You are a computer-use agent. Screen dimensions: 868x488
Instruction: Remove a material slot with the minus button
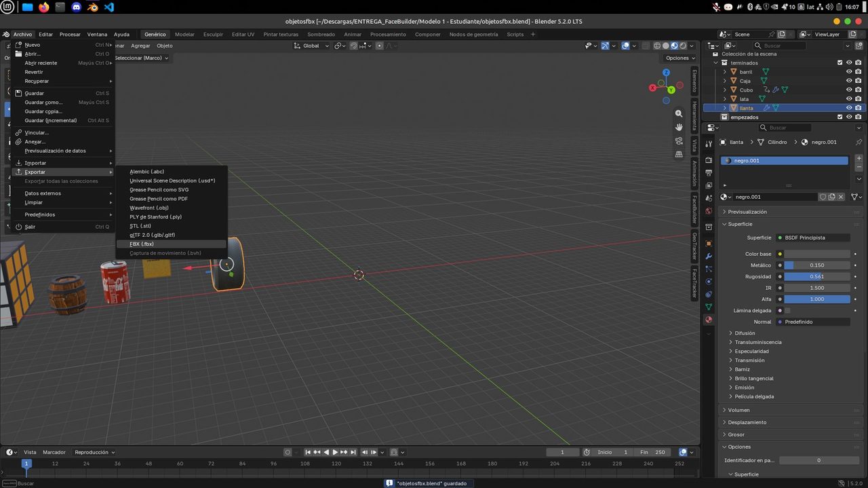tap(859, 167)
